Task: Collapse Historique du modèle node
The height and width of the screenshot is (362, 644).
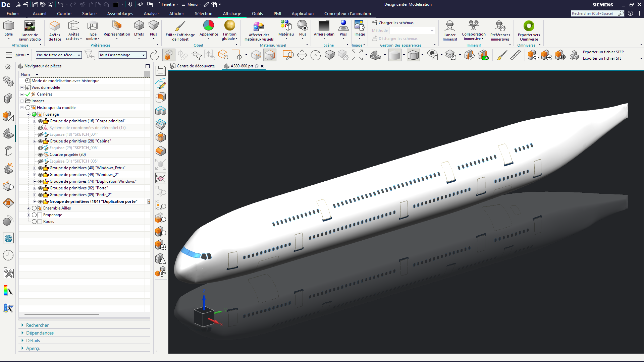Action: (x=22, y=108)
